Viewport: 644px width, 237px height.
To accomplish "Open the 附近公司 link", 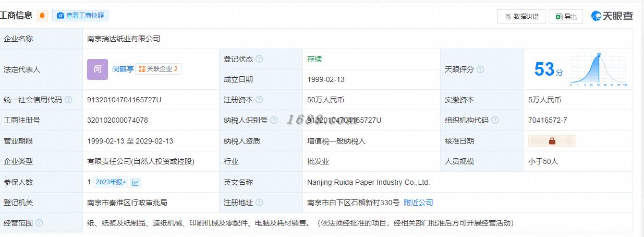I will click(418, 203).
